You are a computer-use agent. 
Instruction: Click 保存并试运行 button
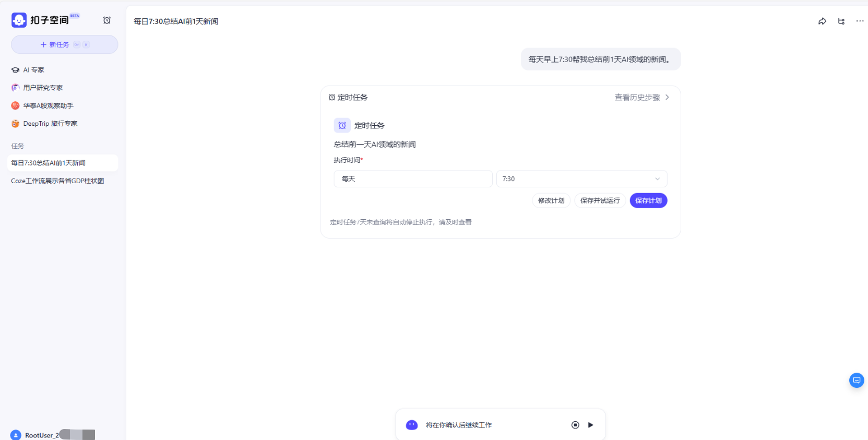pos(600,200)
